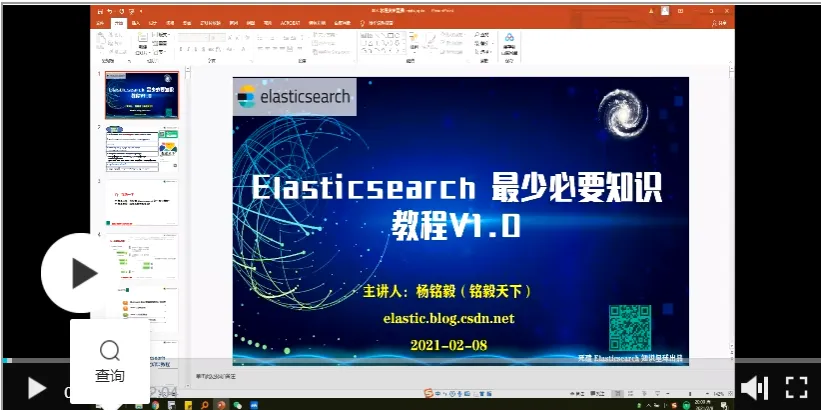This screenshot has height=410, width=821.
Task: Click the 查询 search popup button
Action: [x=109, y=361]
